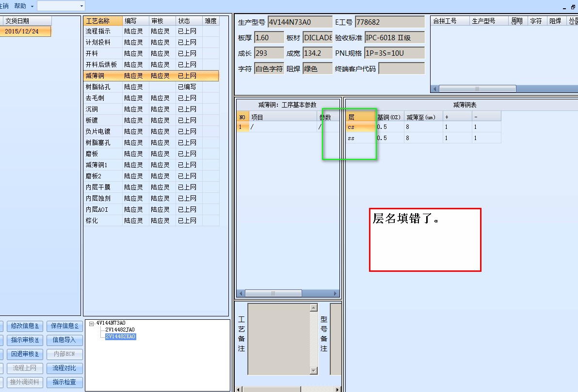Click the 合拼工号 table scroll-left arrow
The width and height of the screenshot is (578, 392).
pyautogui.click(x=435, y=89)
